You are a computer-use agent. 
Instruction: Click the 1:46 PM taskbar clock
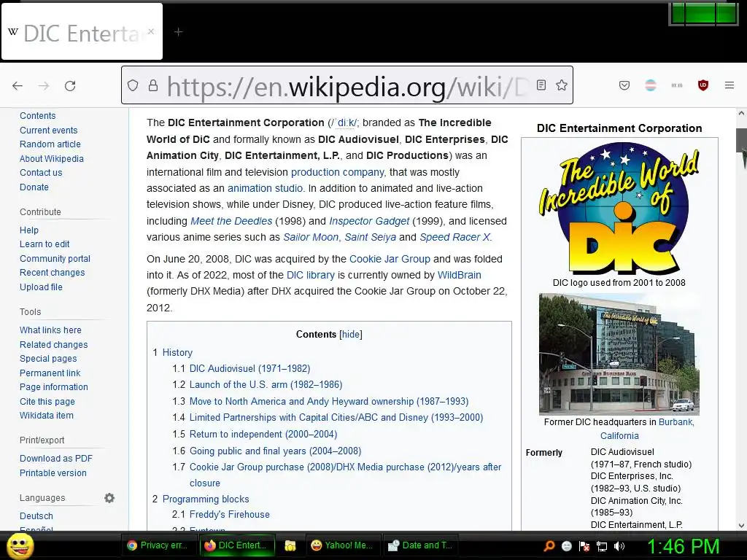pyautogui.click(x=683, y=547)
